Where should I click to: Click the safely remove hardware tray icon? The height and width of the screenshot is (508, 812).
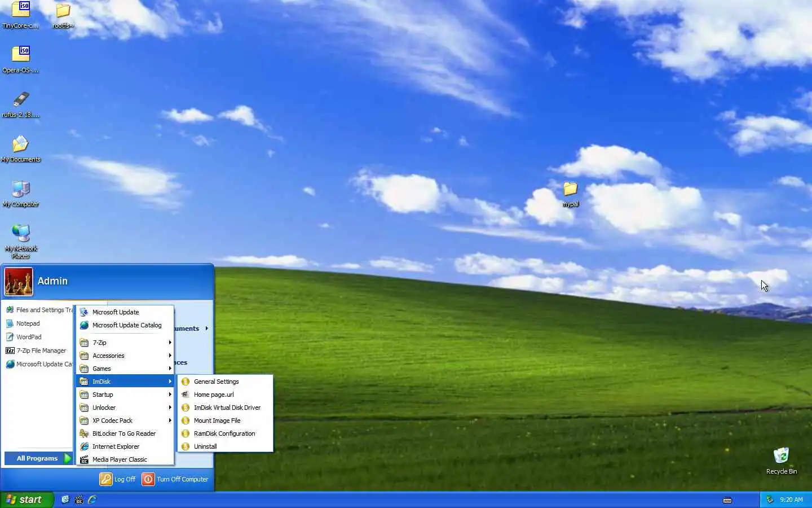[x=770, y=500]
